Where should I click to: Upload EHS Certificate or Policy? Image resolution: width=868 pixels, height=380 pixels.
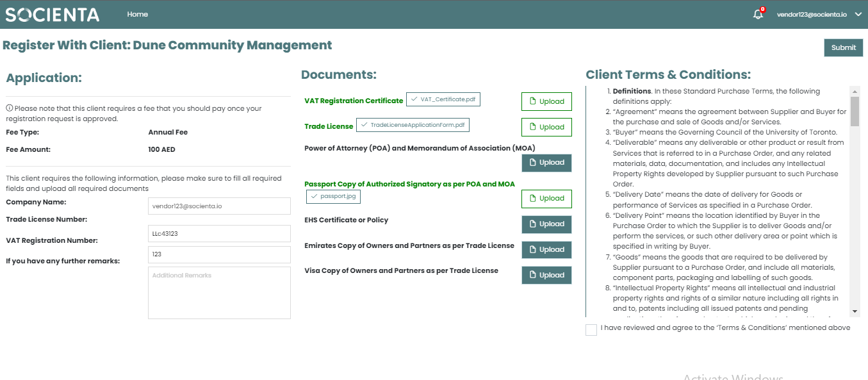546,224
